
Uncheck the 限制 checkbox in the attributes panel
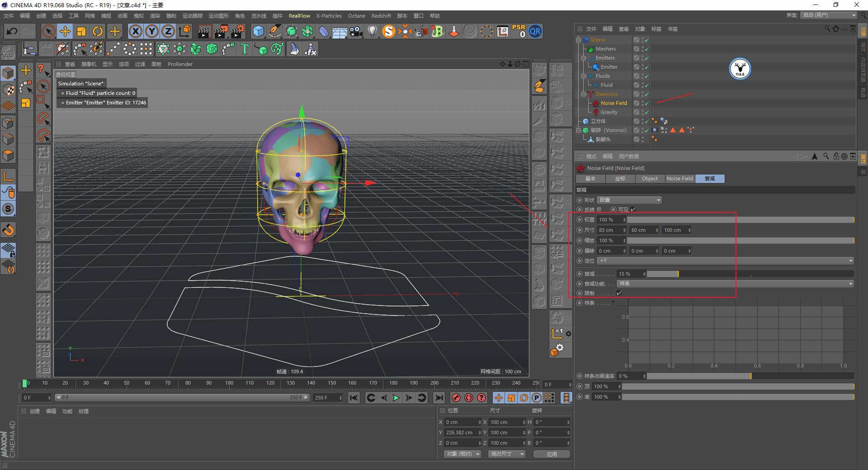tap(619, 293)
